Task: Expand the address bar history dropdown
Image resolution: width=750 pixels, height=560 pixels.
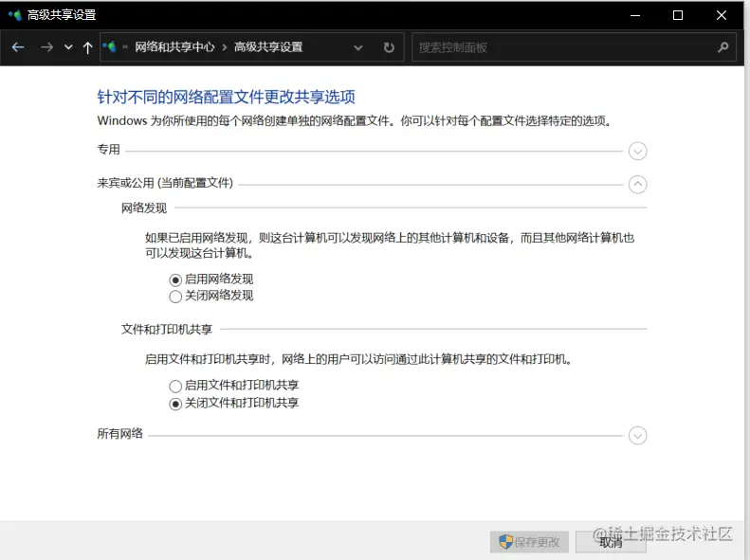Action: (x=357, y=47)
